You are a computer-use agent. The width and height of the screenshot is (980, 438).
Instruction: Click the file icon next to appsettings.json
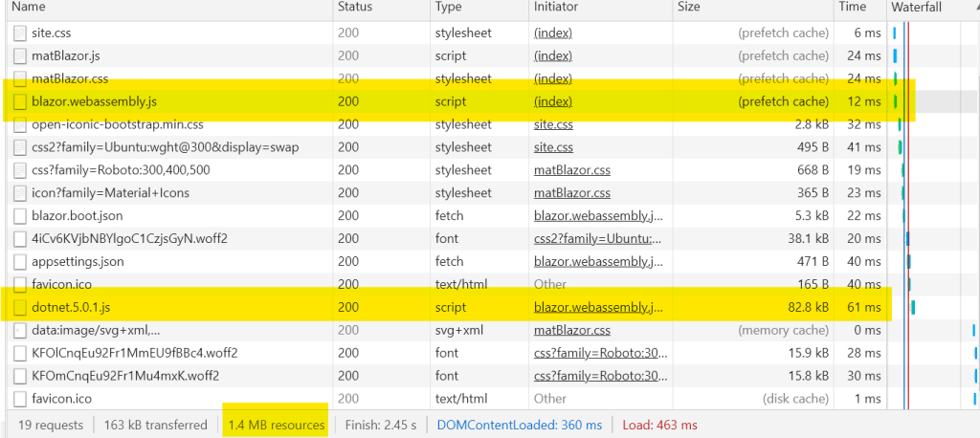coord(20,262)
